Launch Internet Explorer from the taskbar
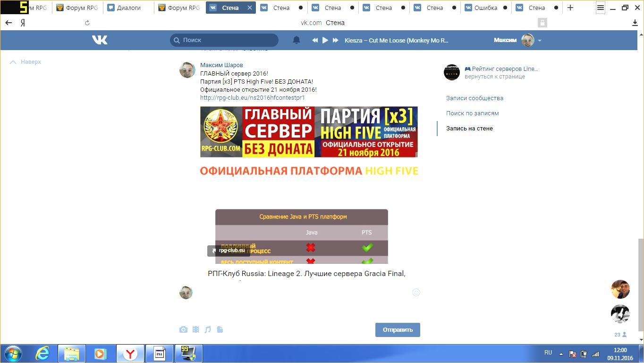 point(43,354)
